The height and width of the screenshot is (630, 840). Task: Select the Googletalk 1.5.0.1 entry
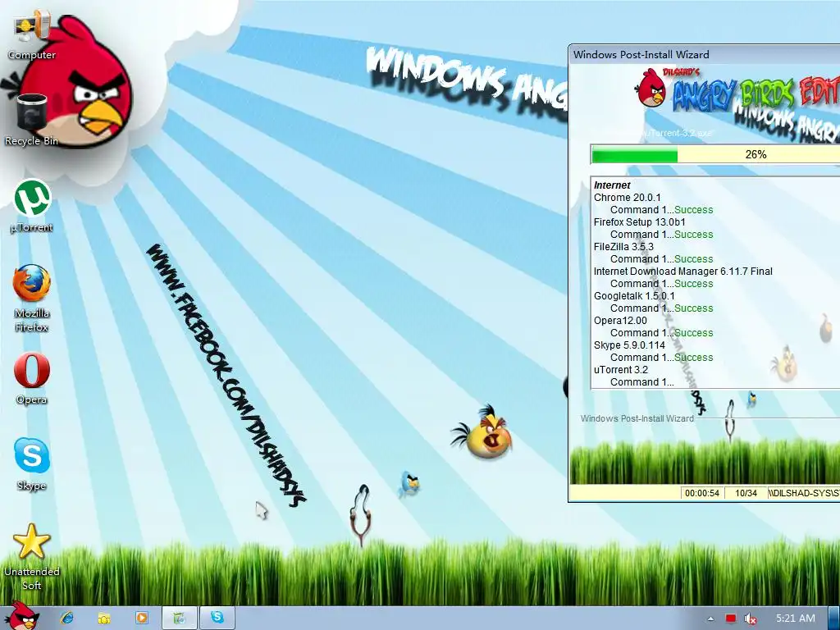pos(634,295)
